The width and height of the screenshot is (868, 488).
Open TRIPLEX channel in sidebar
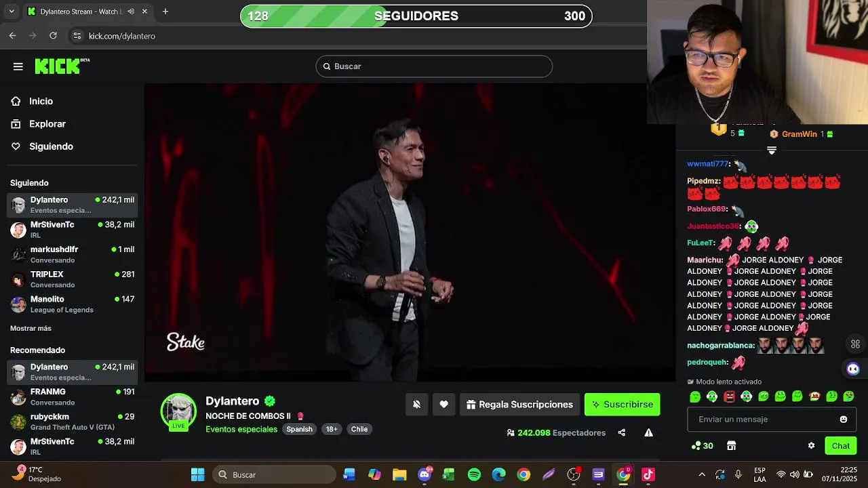coord(72,279)
